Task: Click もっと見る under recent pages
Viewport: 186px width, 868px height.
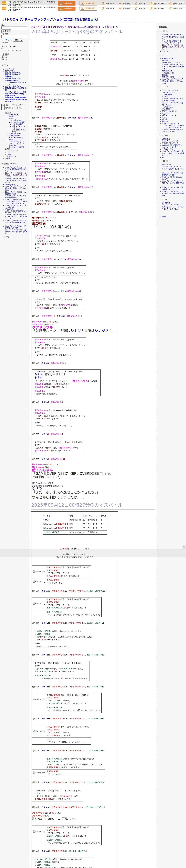Action: pyautogui.click(x=5, y=237)
